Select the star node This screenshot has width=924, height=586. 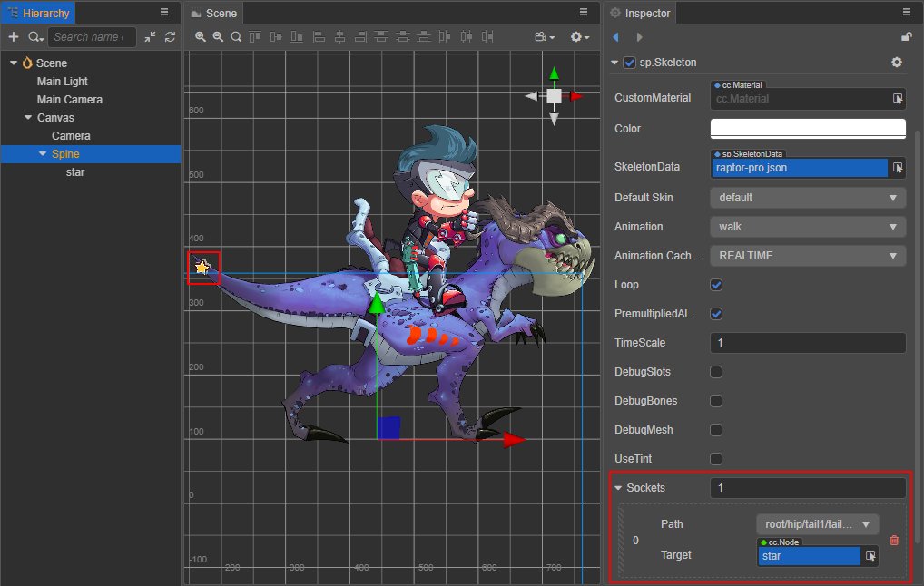point(74,172)
